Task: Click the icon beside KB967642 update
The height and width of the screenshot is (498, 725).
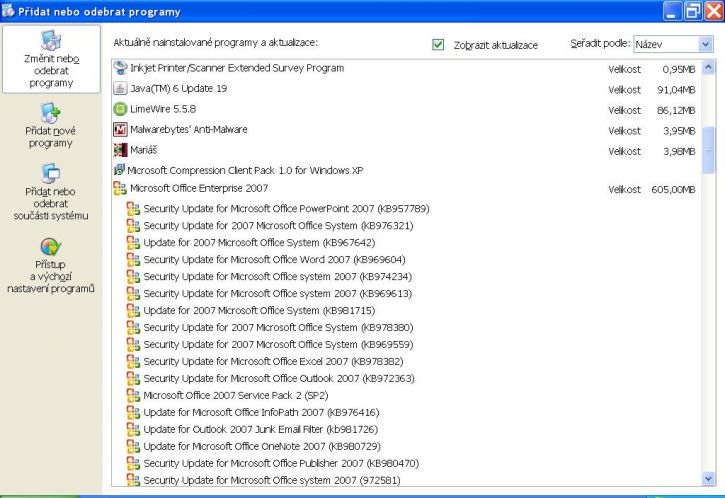Action: (133, 243)
